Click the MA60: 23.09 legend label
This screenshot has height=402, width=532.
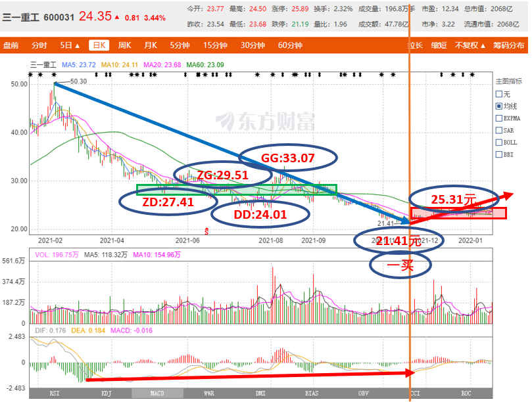tap(205, 65)
